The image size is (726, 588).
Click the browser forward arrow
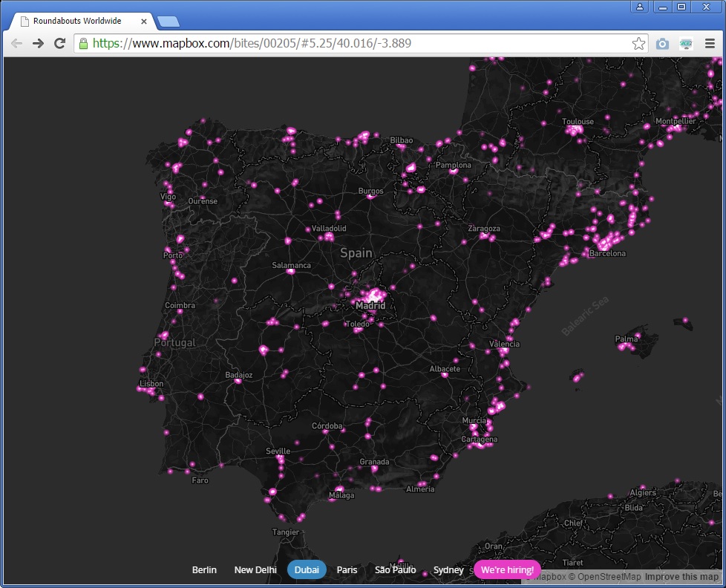38,44
